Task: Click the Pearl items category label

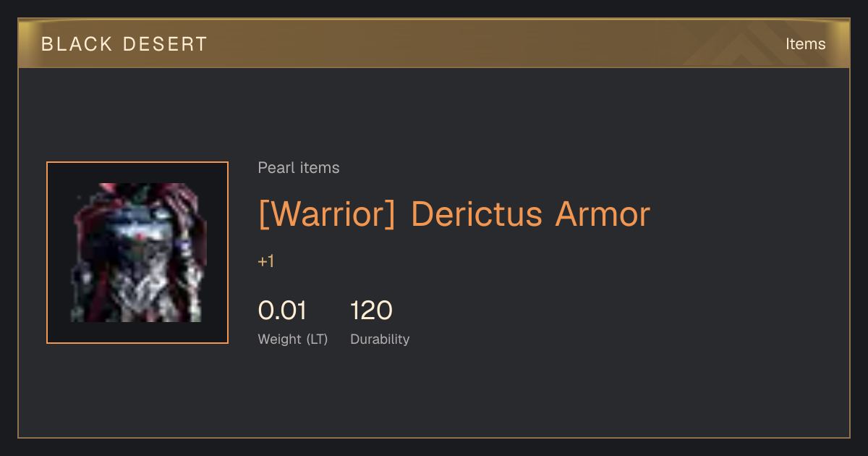Action: (x=299, y=168)
